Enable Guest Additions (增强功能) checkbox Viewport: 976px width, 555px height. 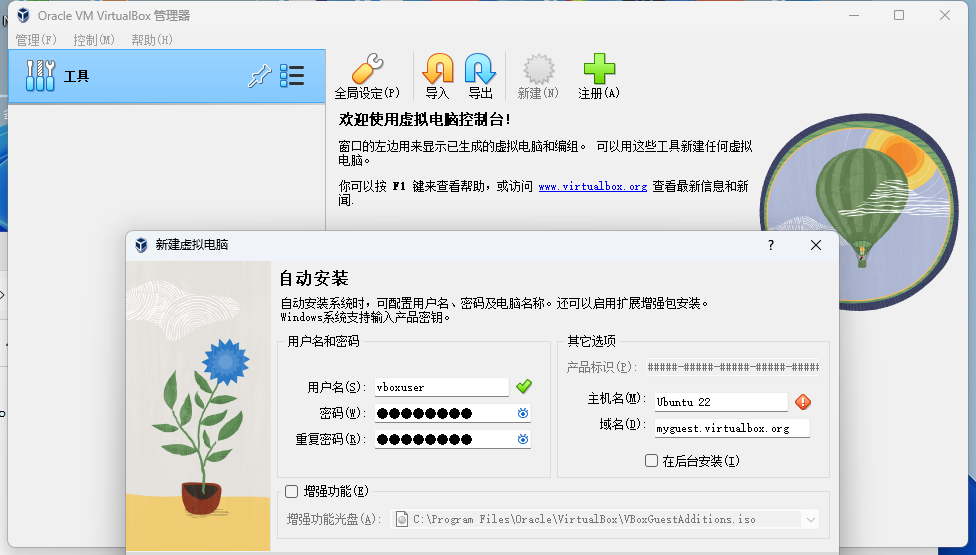[291, 492]
